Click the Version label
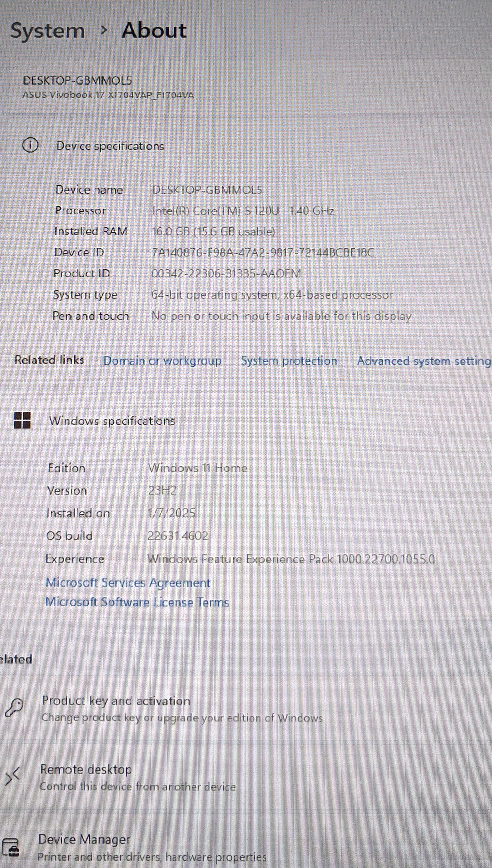The height and width of the screenshot is (868, 492). pos(67,490)
